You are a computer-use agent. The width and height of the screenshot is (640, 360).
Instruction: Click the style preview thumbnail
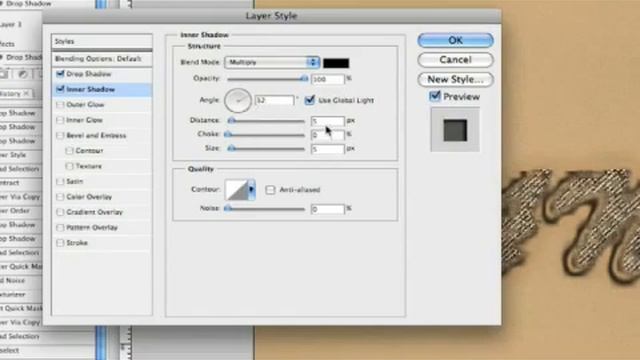coord(455,130)
